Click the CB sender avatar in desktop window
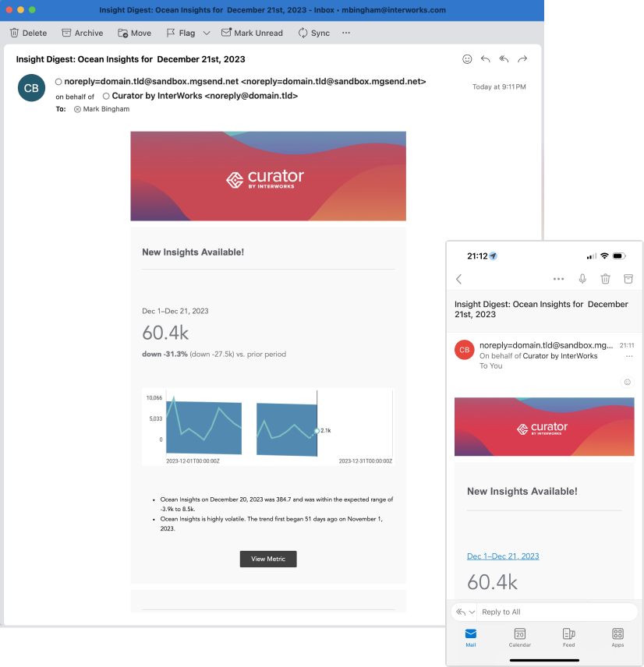Image resolution: width=644 pixels, height=667 pixels. pyautogui.click(x=31, y=88)
